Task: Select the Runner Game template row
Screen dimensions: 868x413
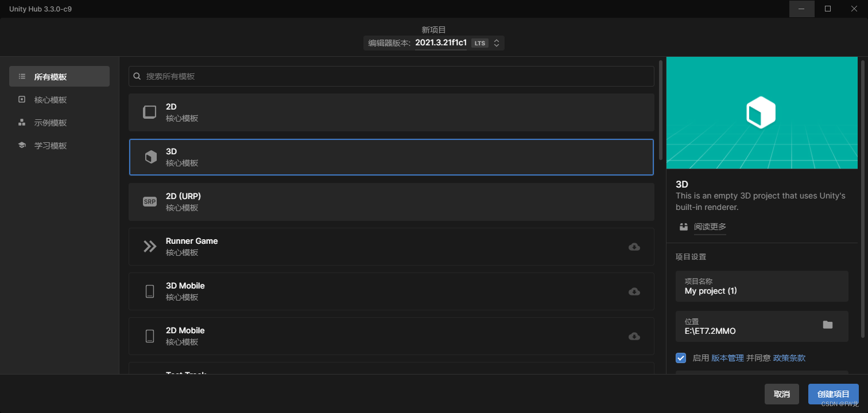Action: click(x=392, y=247)
